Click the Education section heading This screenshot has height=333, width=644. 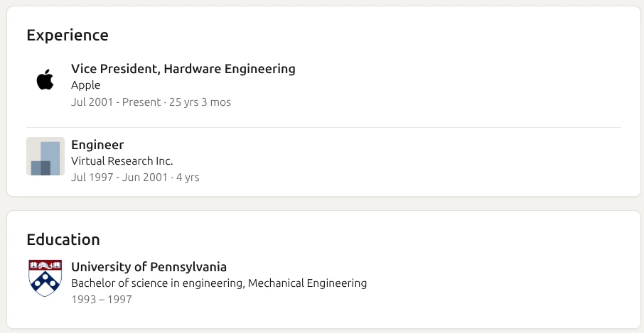[63, 239]
